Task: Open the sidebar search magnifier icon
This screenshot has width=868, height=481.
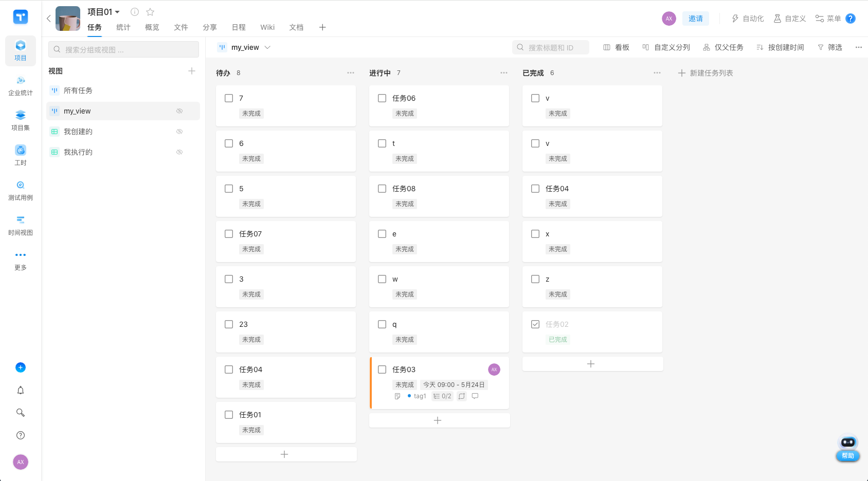Action: (x=21, y=413)
